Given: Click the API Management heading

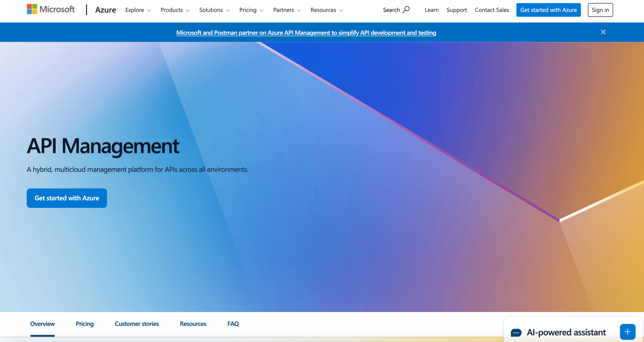Looking at the screenshot, I should pyautogui.click(x=103, y=146).
